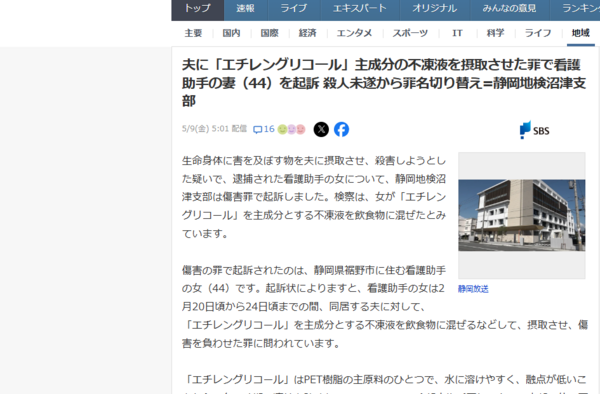Open the オリジナル tab

click(x=435, y=8)
